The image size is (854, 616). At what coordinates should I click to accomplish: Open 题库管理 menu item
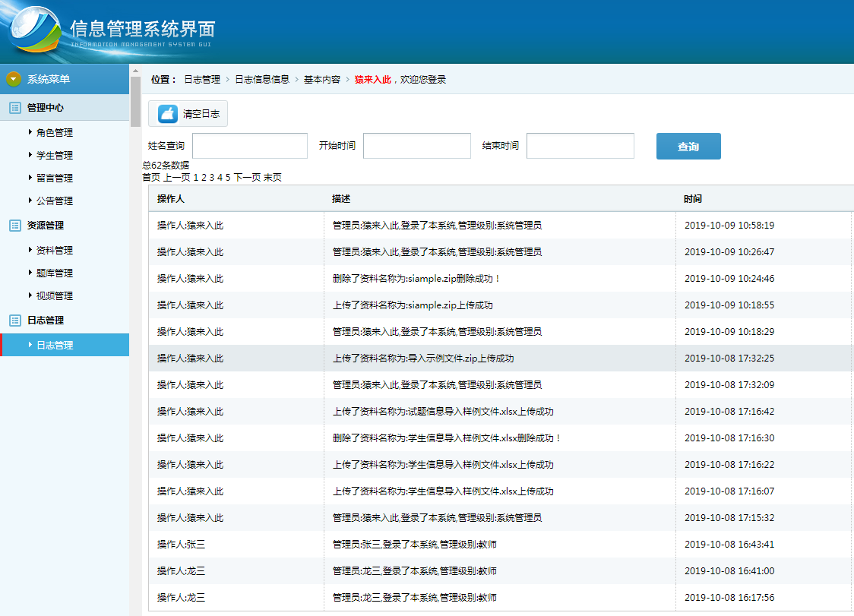coord(55,273)
